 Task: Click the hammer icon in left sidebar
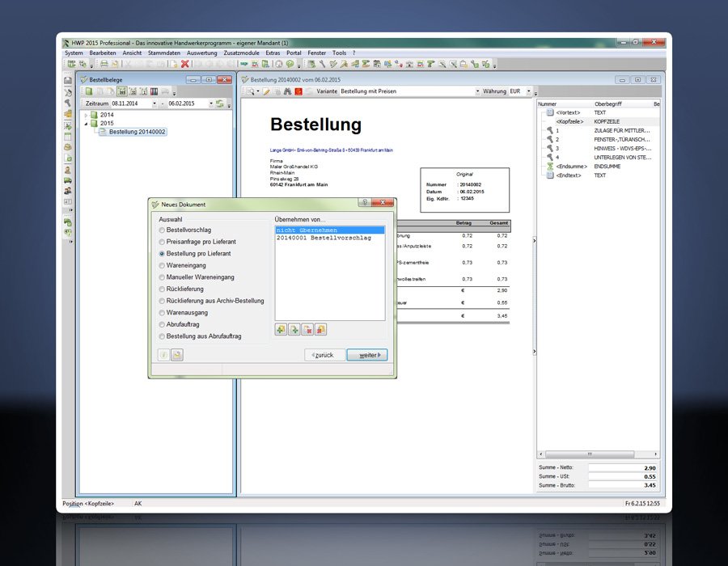[68, 103]
